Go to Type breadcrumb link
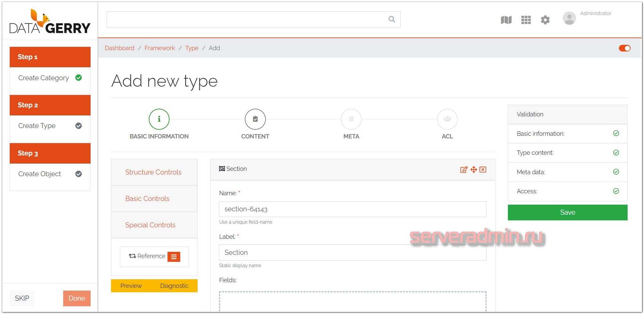 pyautogui.click(x=192, y=48)
